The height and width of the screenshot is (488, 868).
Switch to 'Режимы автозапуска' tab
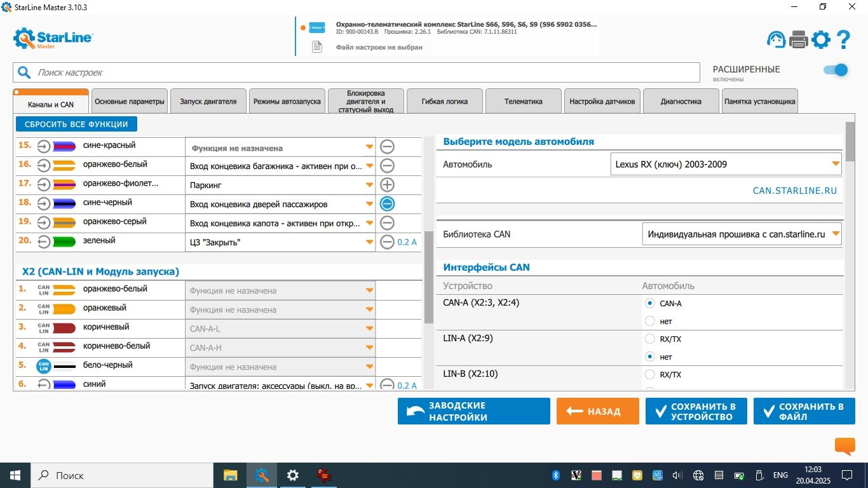(x=287, y=101)
